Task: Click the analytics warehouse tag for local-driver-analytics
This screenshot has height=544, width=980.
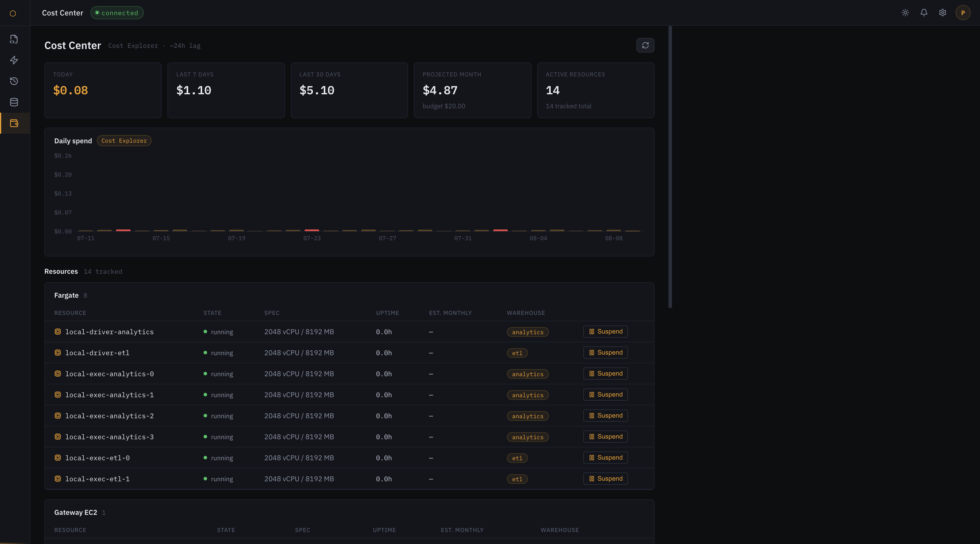Action: click(528, 332)
